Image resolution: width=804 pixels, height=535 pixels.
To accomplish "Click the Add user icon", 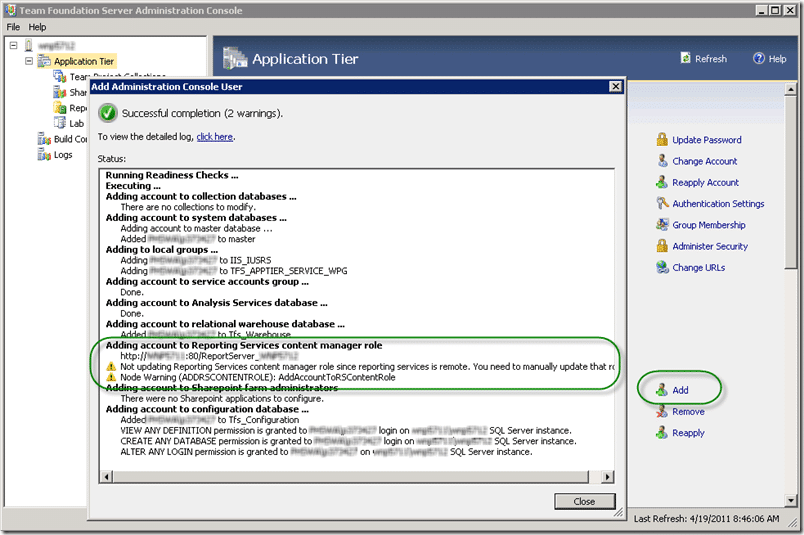I will click(662, 390).
